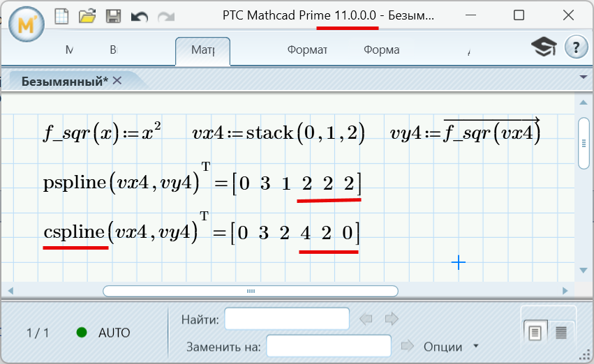594x364 pixels.
Task: Open the learning resources graduation cap icon
Action: (544, 47)
